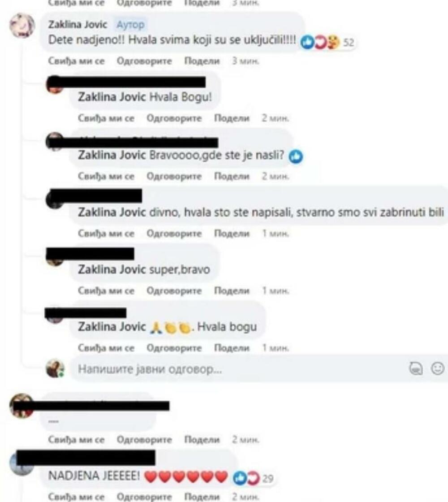Reply to 'divno, hvala sto ste napisali'
The height and width of the screenshot is (502, 448).
tap(174, 234)
